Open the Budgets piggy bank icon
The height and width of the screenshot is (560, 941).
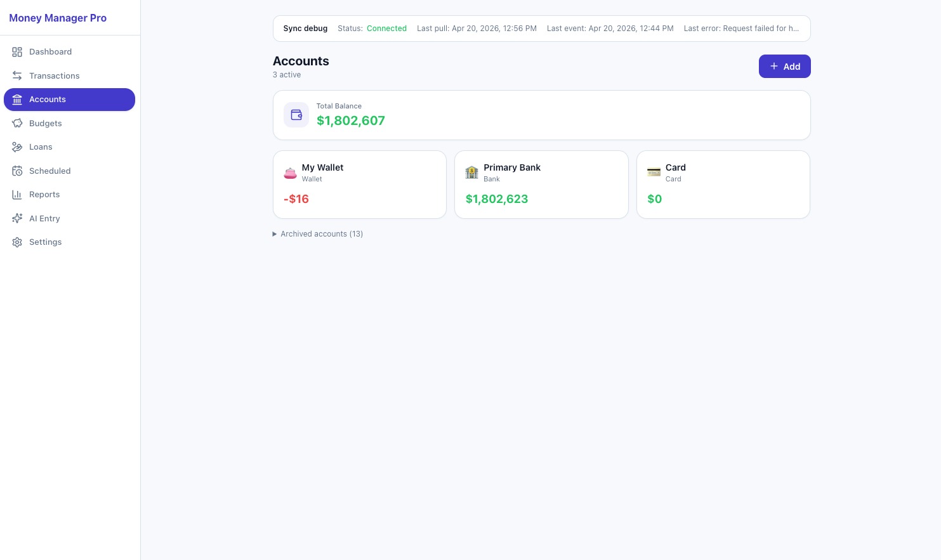coord(17,123)
